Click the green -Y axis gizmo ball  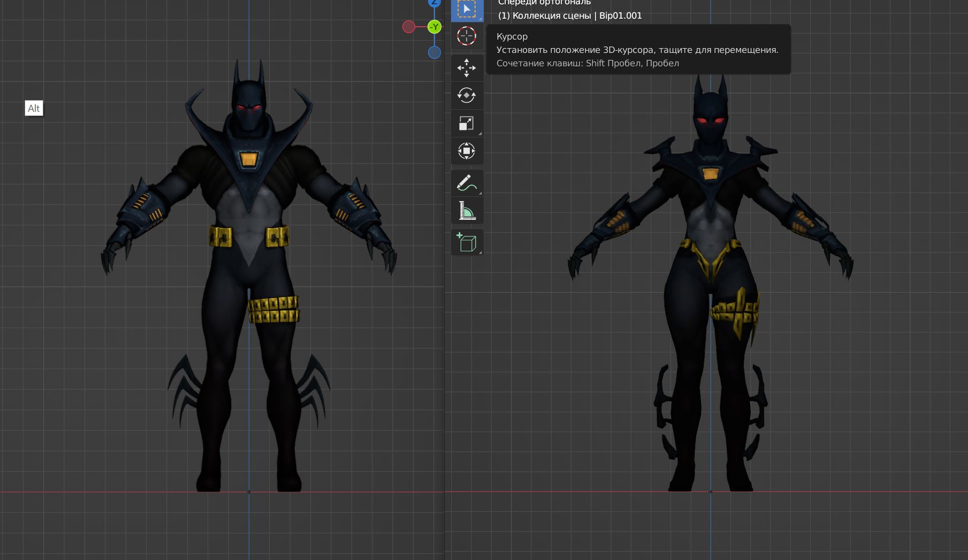[x=435, y=27]
